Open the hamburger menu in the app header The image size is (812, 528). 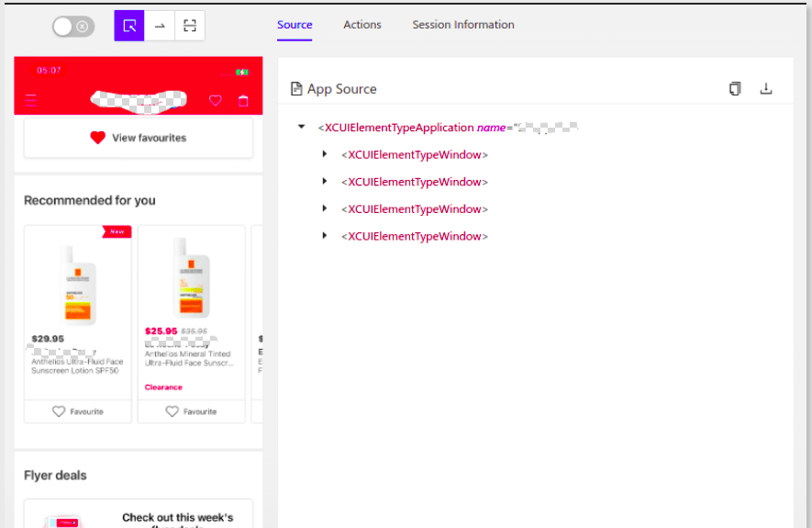(x=31, y=100)
